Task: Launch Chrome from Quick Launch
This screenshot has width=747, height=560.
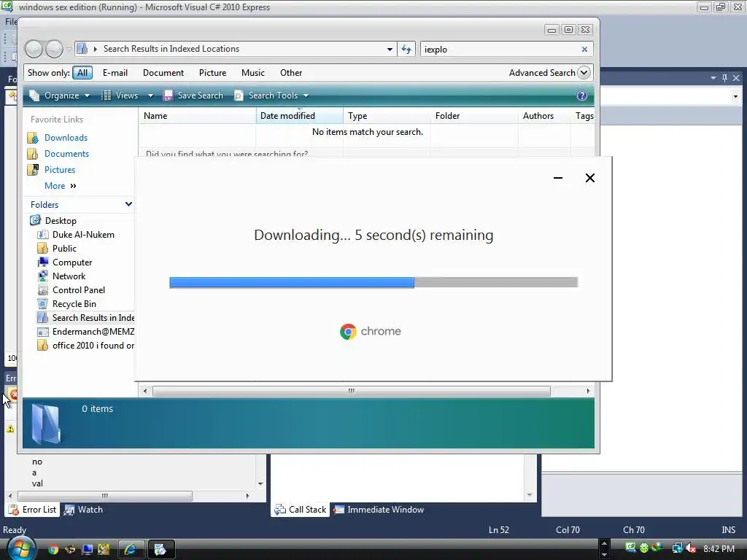Action: click(x=53, y=549)
